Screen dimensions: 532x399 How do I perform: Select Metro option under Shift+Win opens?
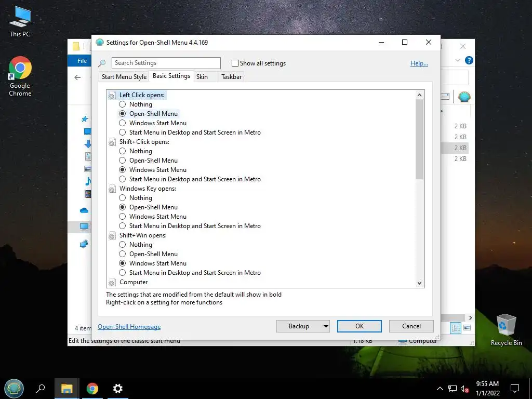[x=123, y=272]
